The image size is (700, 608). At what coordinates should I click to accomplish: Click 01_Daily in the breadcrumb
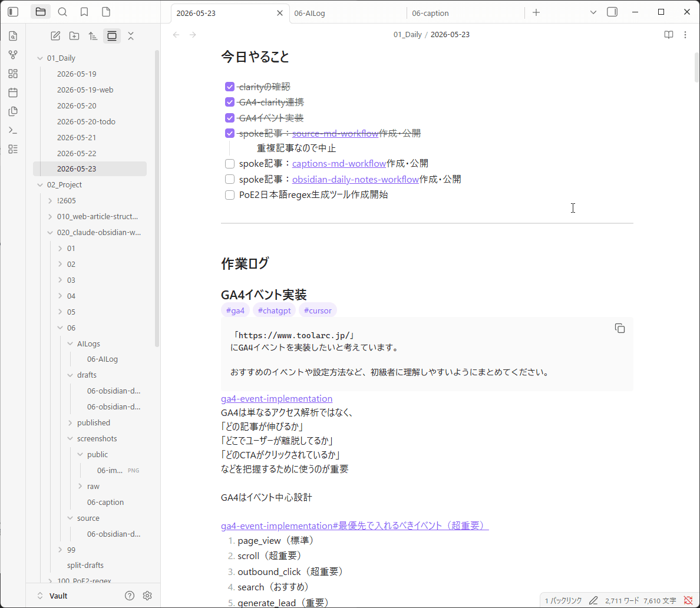[407, 34]
